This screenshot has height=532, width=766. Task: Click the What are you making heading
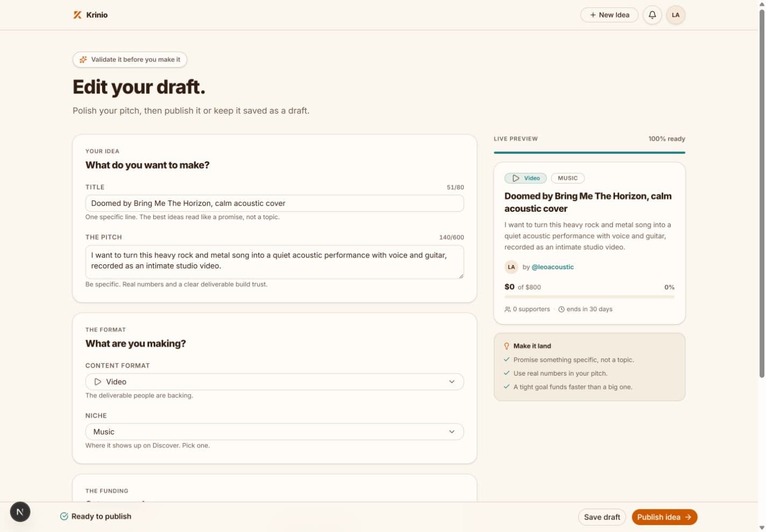click(135, 344)
